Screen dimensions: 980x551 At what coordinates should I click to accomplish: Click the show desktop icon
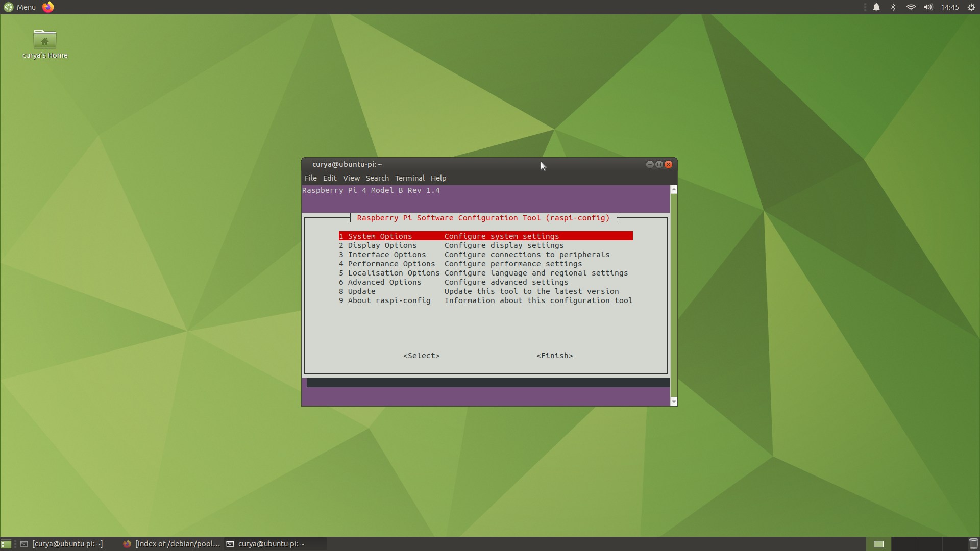(x=6, y=544)
